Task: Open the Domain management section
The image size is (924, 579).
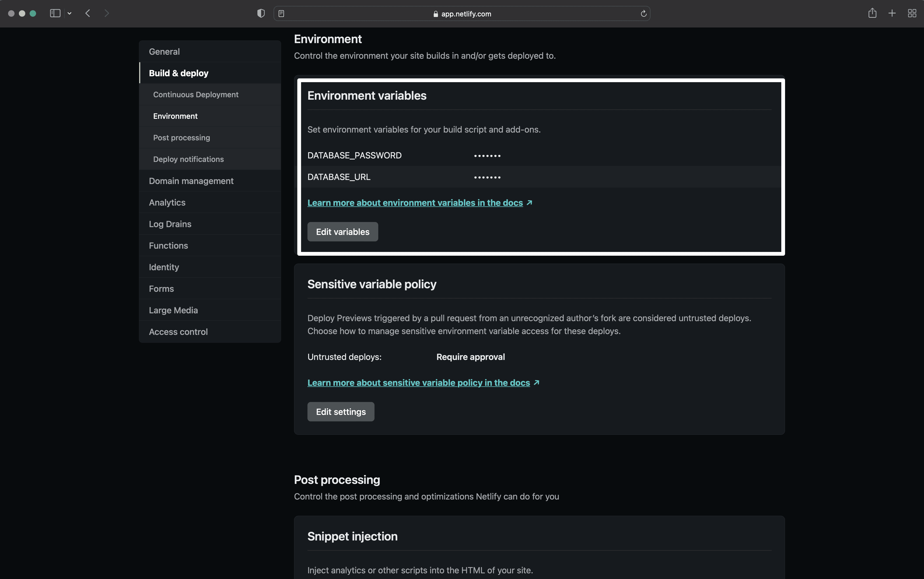Action: [x=191, y=180]
